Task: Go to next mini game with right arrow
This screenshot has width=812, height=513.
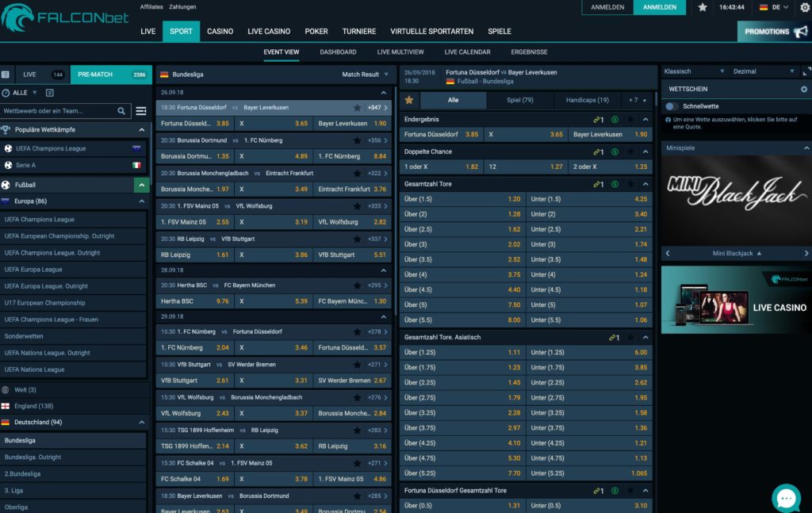Action: click(806, 253)
